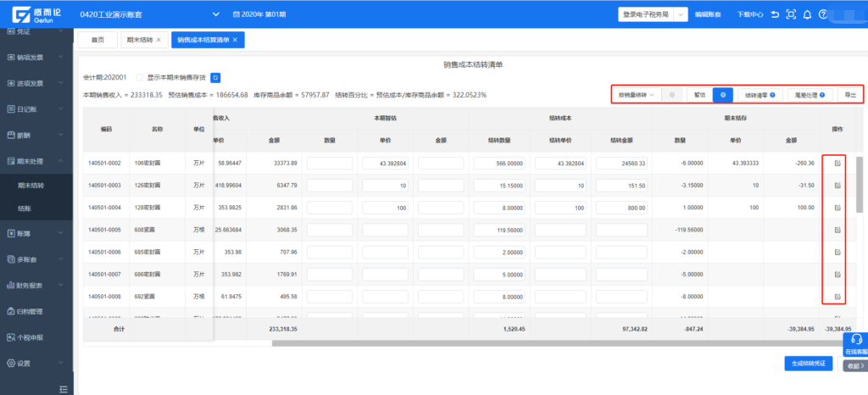The image size is (868, 395).
Task: Expand the 日记账 sidebar menu
Action: click(x=36, y=109)
